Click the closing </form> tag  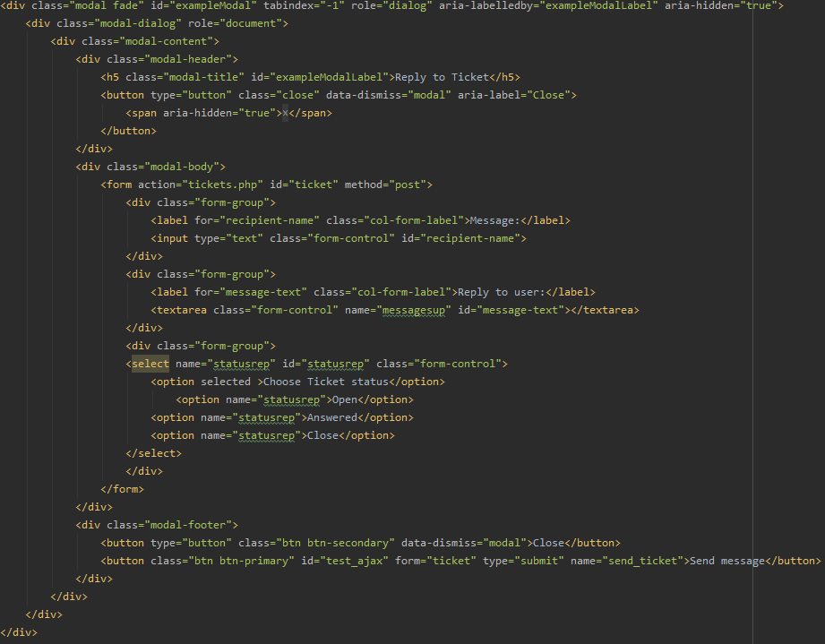coord(122,489)
